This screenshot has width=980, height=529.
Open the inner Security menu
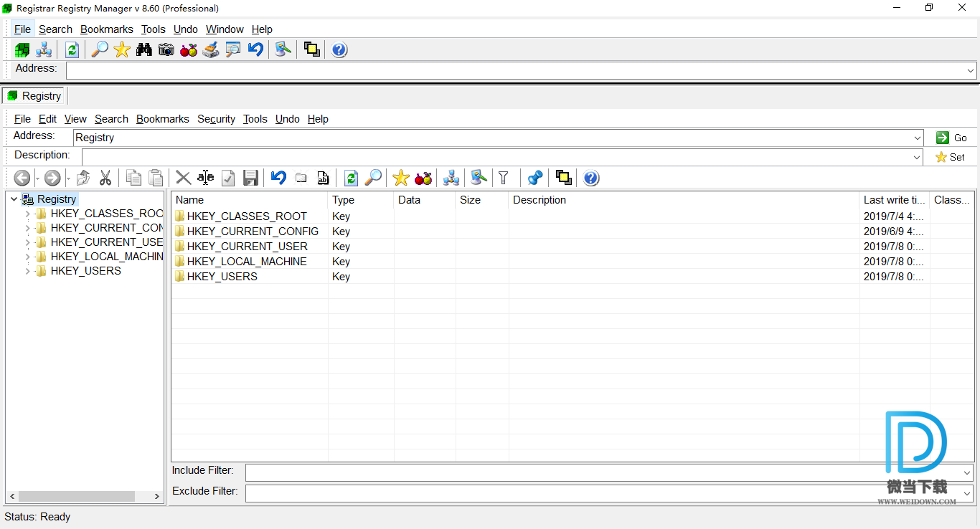pos(216,119)
